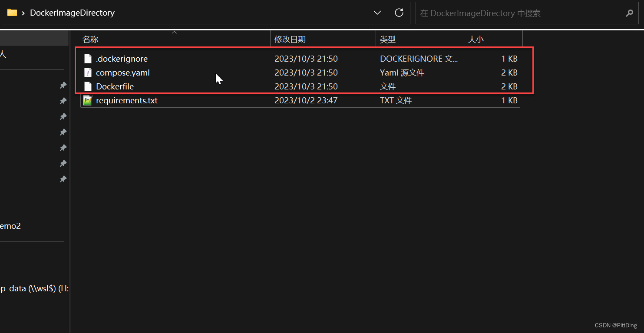Click the TXT 文件 type cell
Image resolution: width=644 pixels, height=333 pixels.
coord(396,100)
